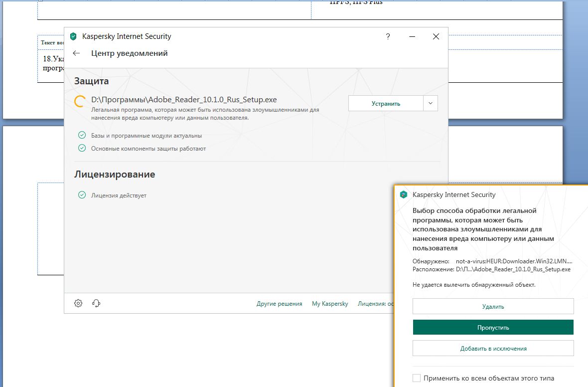Viewport: 588px width, 387px height.
Task: Click check icon beside 'Основные компоненты защиты работают'
Action: click(82, 148)
